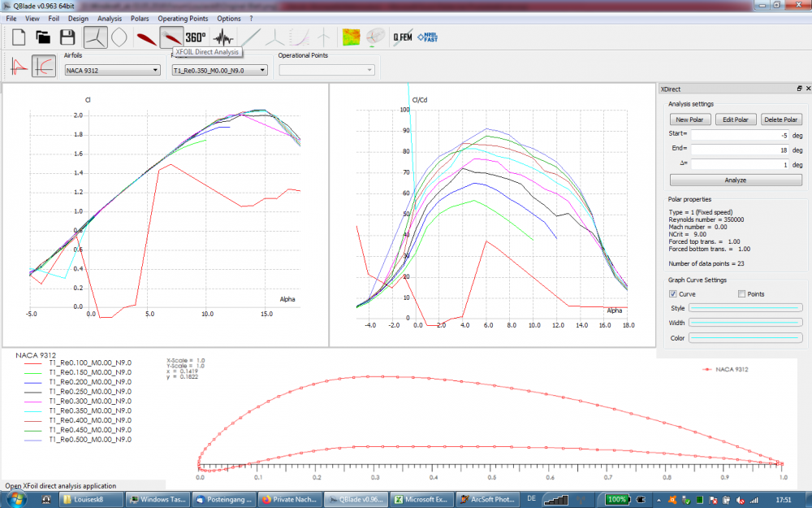This screenshot has height=508, width=812.
Task: Open the Polars menu
Action: 140,18
